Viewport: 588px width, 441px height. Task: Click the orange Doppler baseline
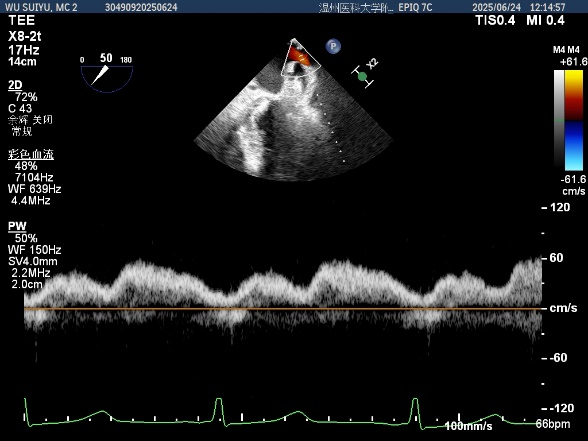pos(283,309)
